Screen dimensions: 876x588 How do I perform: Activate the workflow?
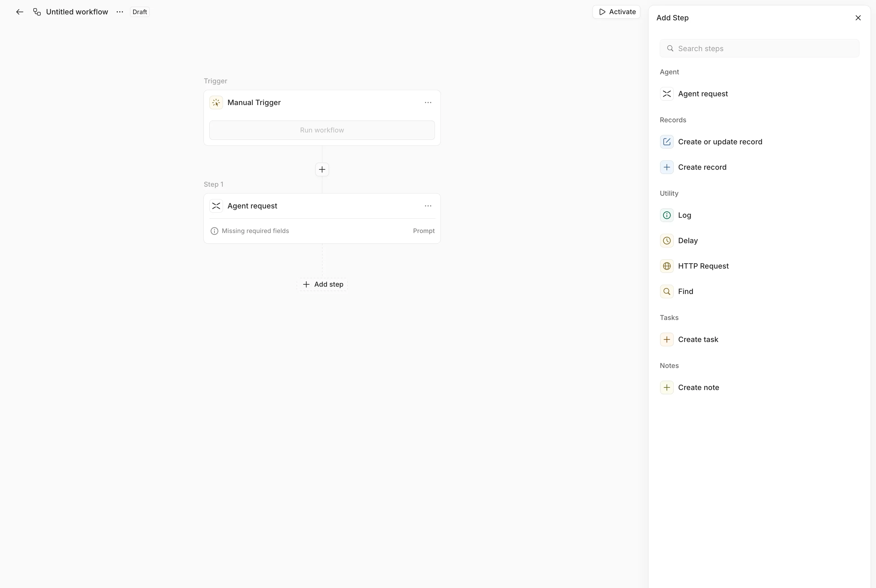point(616,12)
